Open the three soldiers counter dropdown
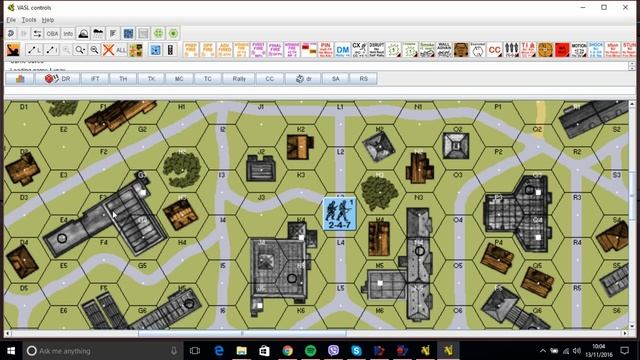The image size is (640, 360). [511, 49]
